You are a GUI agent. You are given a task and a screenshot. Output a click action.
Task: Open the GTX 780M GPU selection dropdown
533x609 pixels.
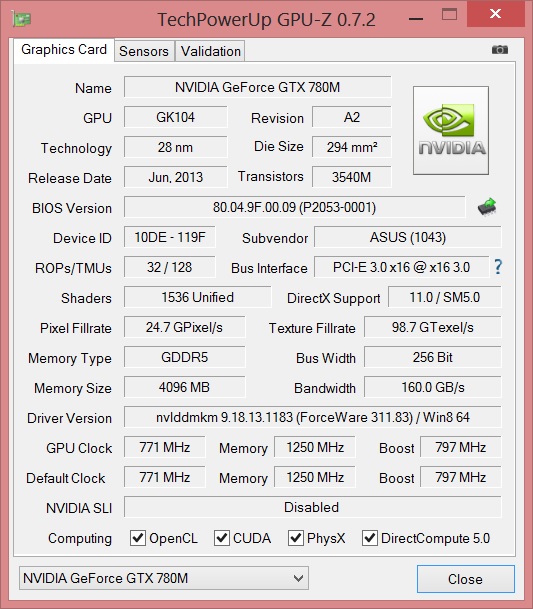click(164, 578)
